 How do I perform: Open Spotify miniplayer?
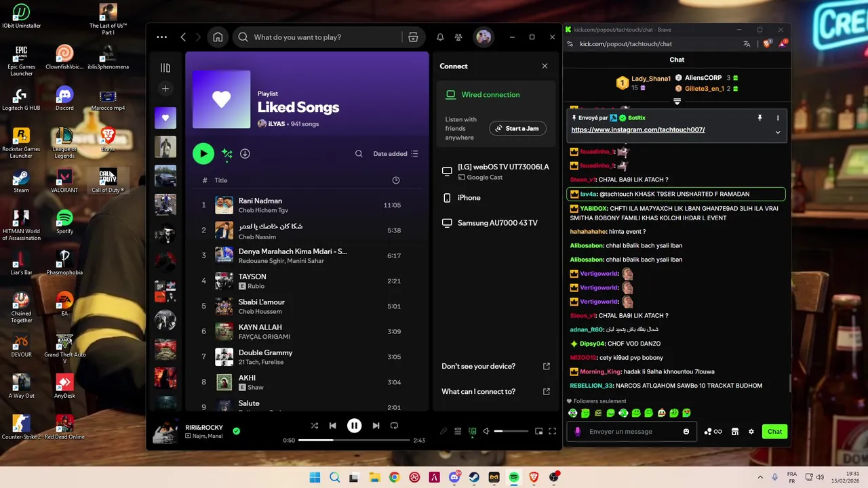tap(539, 431)
